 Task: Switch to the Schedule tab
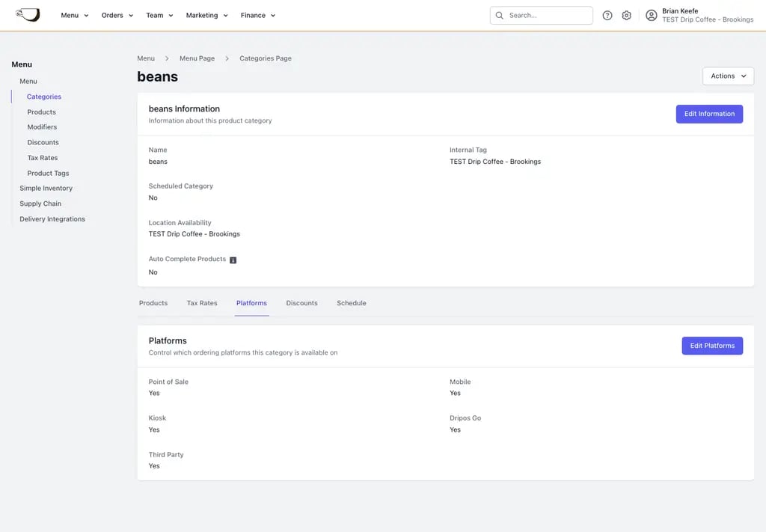[352, 303]
